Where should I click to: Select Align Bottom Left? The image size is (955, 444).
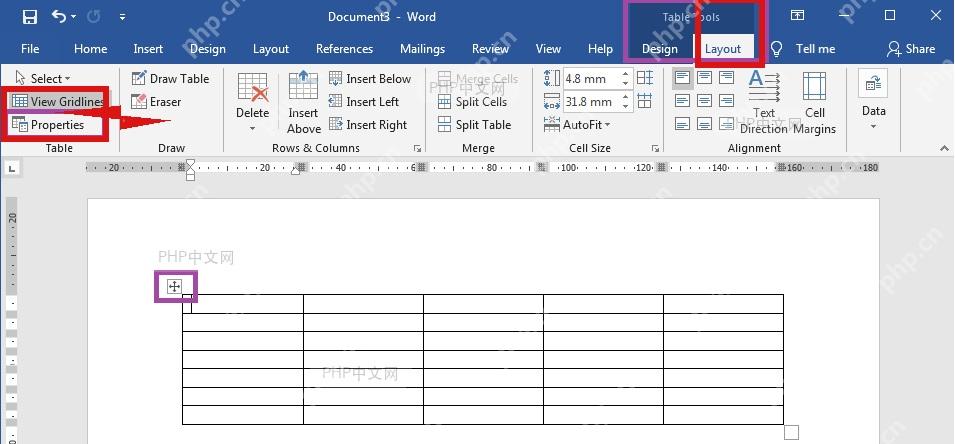click(683, 124)
